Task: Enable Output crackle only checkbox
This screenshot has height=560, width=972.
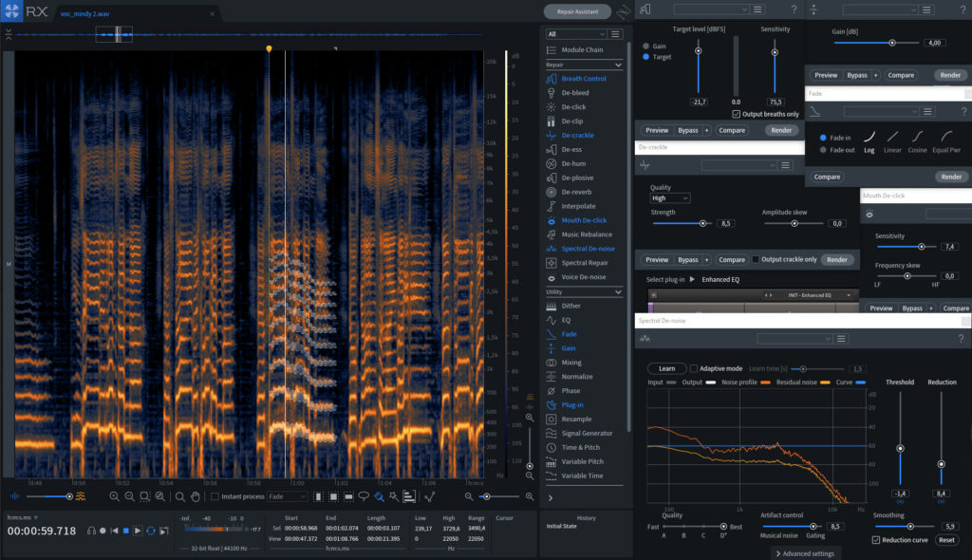Action: 755,259
